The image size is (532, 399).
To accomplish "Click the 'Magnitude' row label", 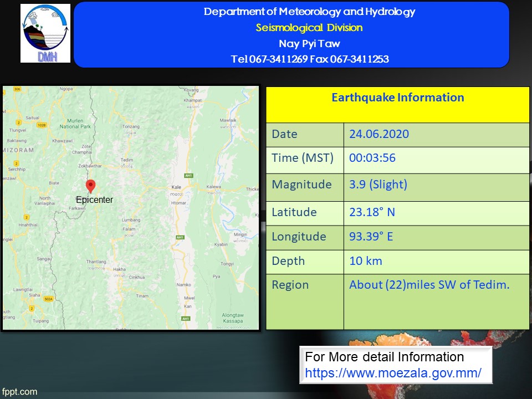I will tap(301, 185).
